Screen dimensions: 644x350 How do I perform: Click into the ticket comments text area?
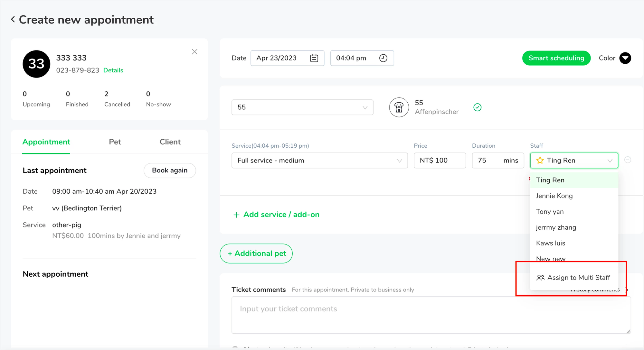coord(431,315)
